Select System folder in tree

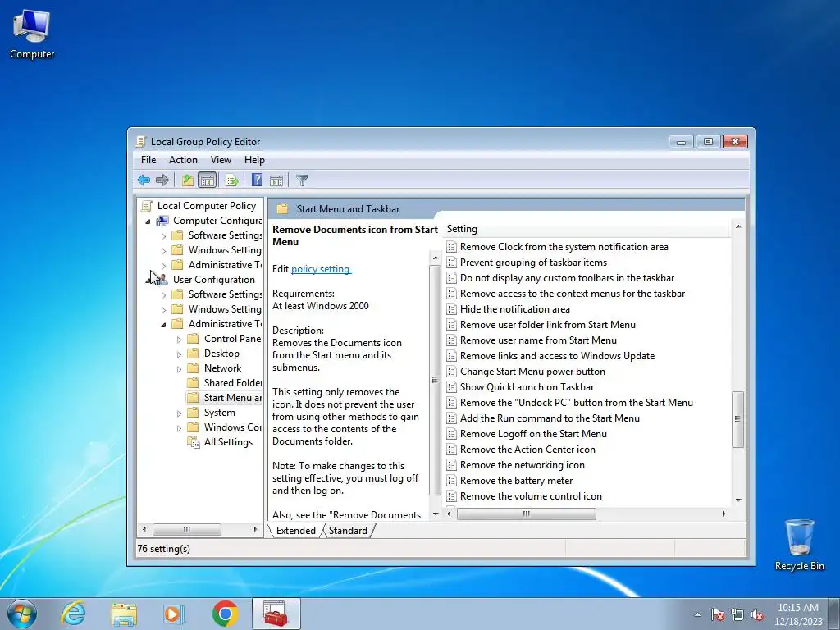(x=219, y=413)
